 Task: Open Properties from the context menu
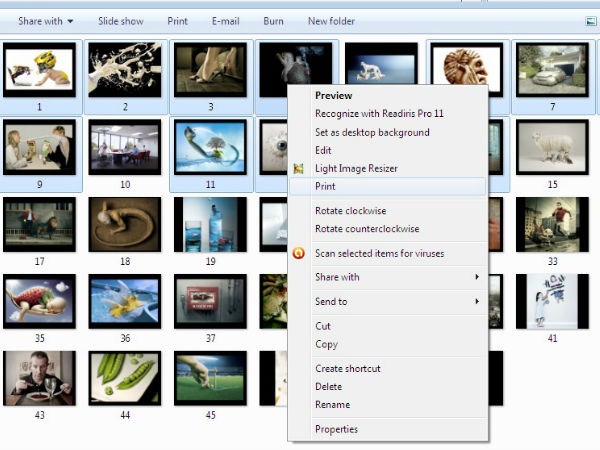coord(336,429)
